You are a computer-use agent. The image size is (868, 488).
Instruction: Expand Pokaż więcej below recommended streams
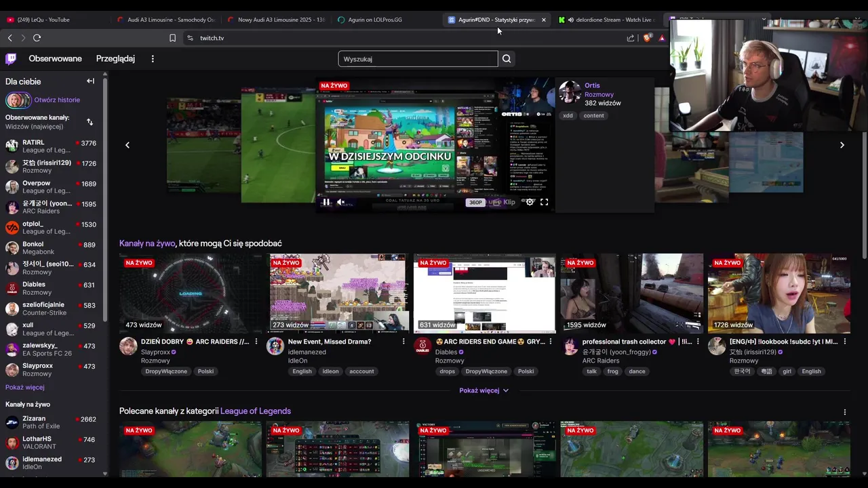pos(484,390)
